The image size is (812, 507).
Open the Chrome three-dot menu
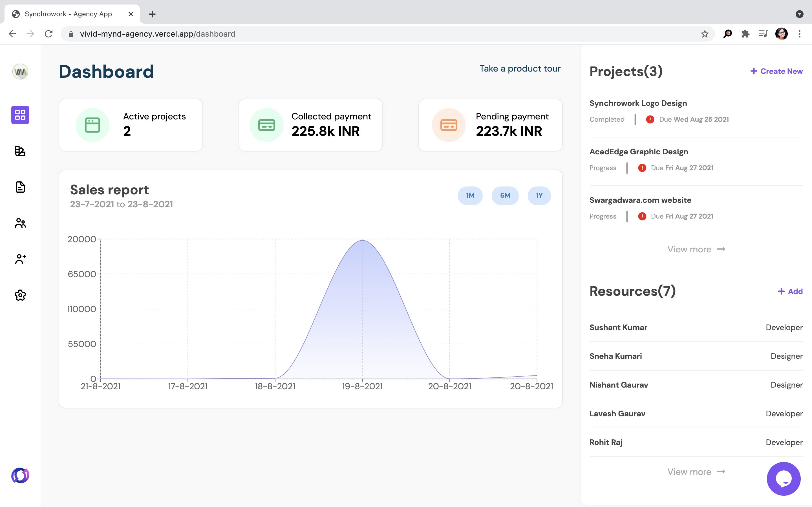[800, 34]
